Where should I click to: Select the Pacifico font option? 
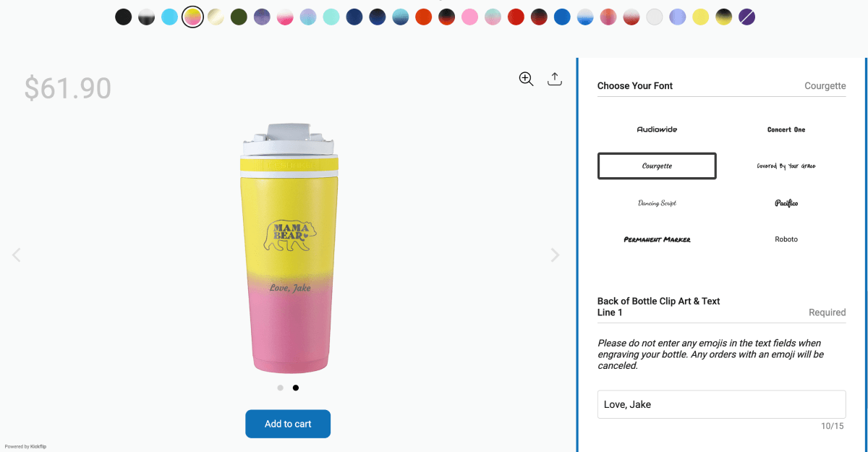786,203
